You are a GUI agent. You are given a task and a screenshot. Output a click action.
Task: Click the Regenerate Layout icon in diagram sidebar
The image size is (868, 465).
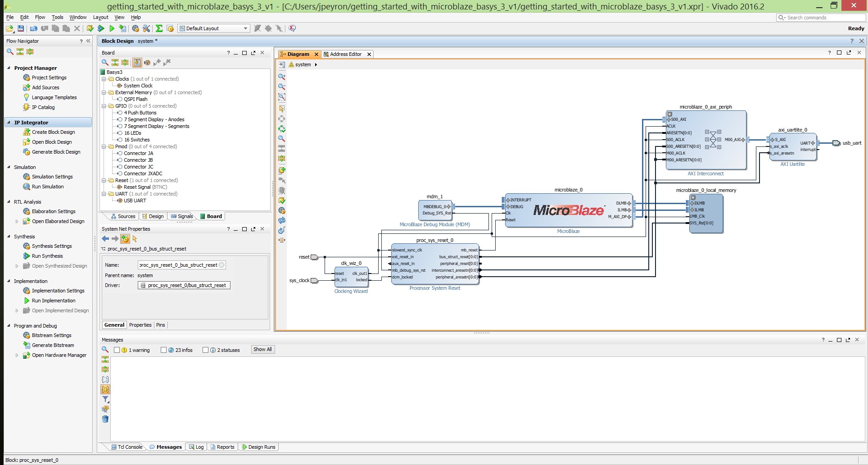click(282, 220)
